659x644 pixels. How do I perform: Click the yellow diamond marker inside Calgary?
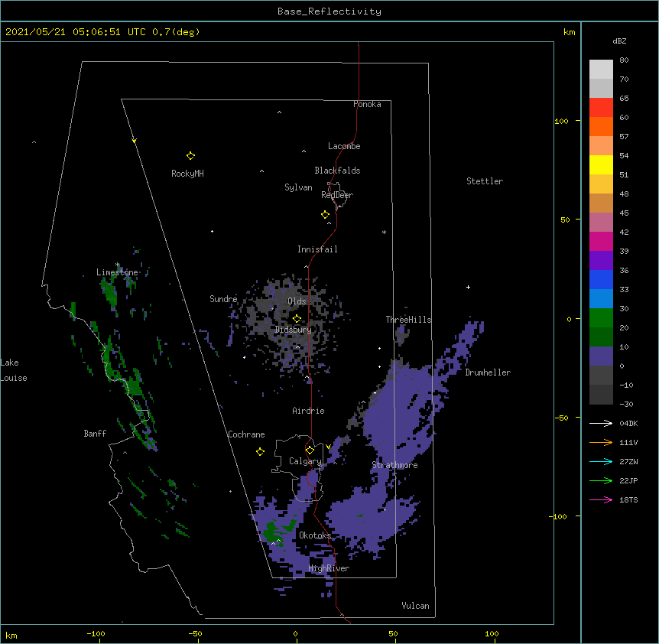click(310, 450)
